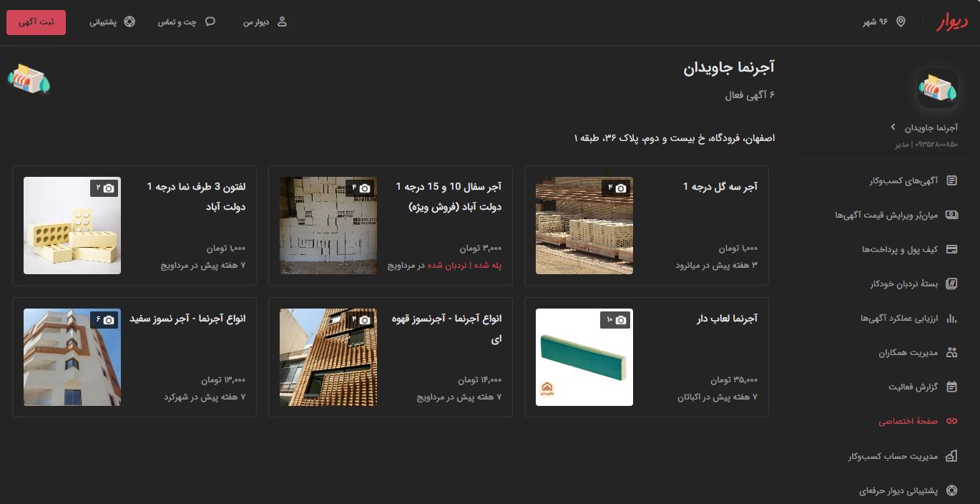Select صفحهٔ اختصاصی link
Image resolution: width=980 pixels, height=504 pixels.
[x=908, y=422]
